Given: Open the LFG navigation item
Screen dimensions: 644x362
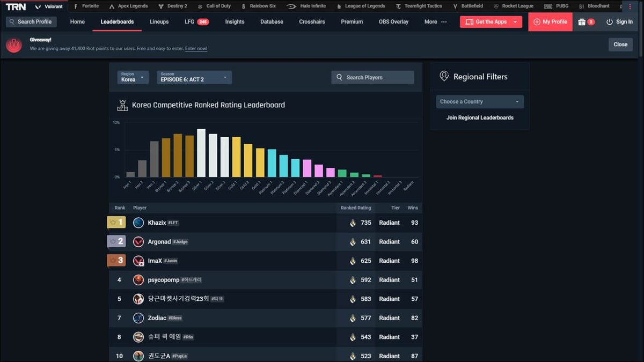Looking at the screenshot, I should 196,22.
